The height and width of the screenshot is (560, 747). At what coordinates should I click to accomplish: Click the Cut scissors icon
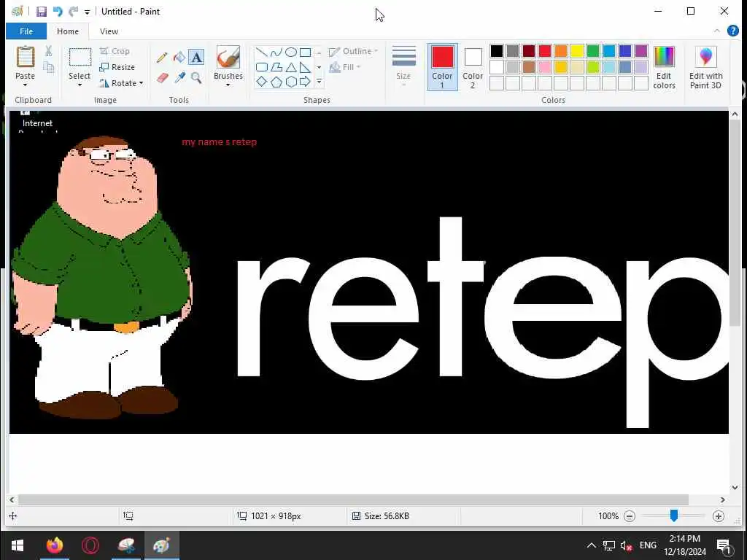49,52
